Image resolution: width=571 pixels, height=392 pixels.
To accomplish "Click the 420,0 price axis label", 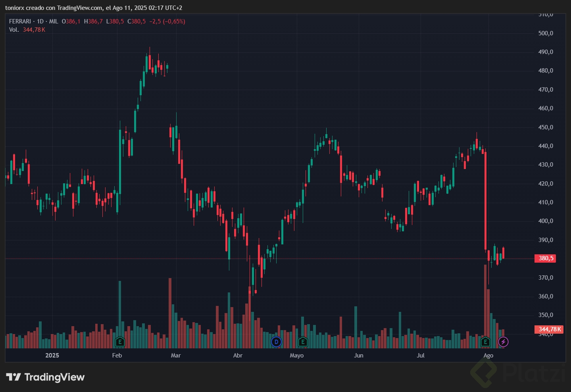I will click(x=546, y=184).
